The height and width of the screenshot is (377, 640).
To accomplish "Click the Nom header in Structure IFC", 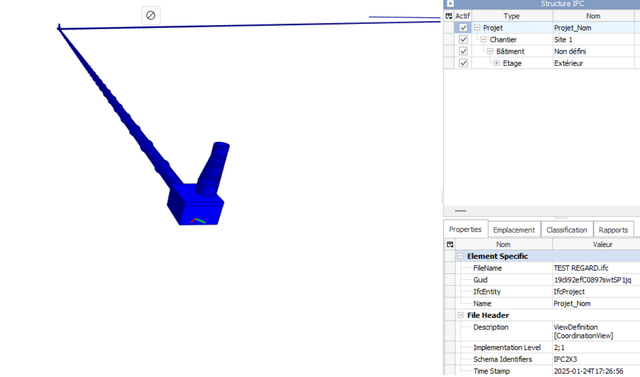I will [x=593, y=16].
